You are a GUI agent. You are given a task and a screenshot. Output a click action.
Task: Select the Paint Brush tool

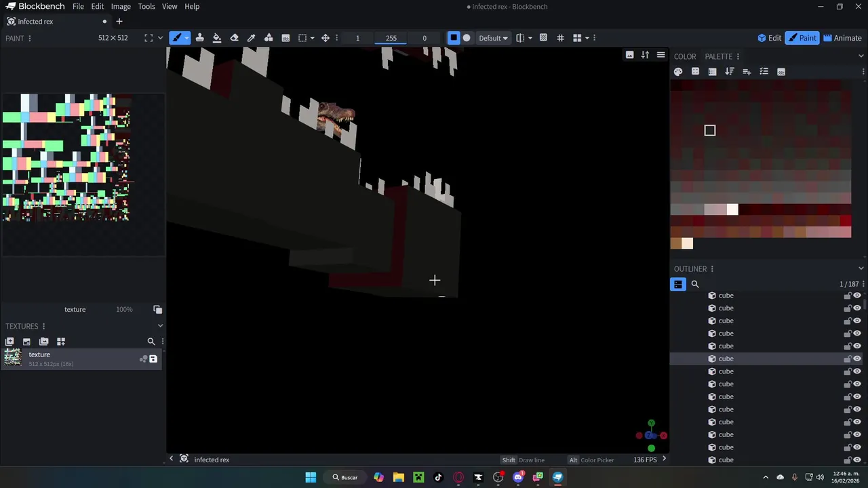(x=176, y=38)
